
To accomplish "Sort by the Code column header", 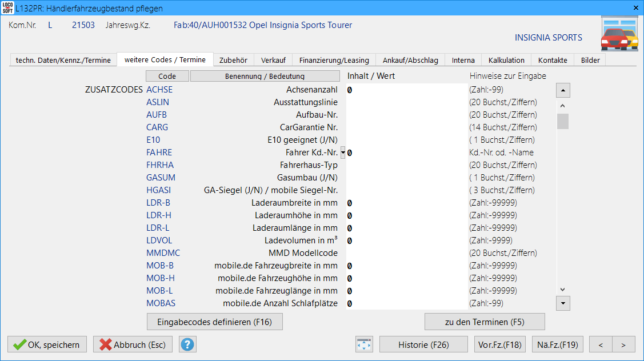I will [167, 76].
